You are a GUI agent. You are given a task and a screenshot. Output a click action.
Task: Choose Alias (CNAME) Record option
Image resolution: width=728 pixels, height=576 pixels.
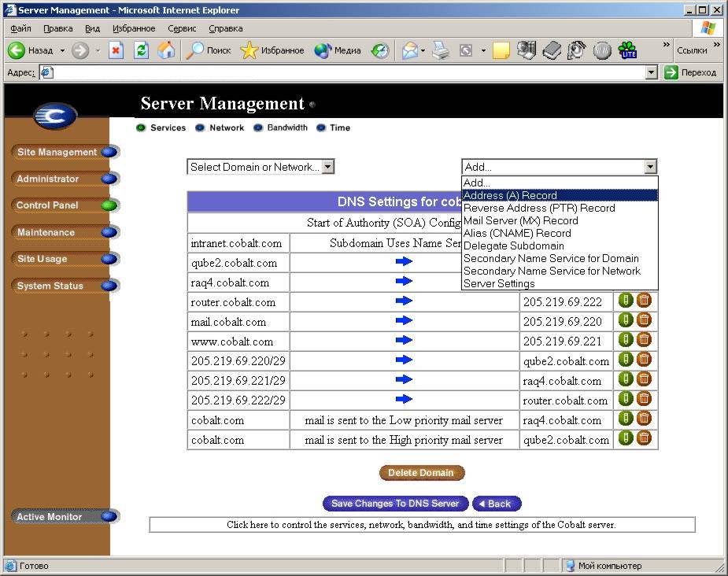(560, 233)
